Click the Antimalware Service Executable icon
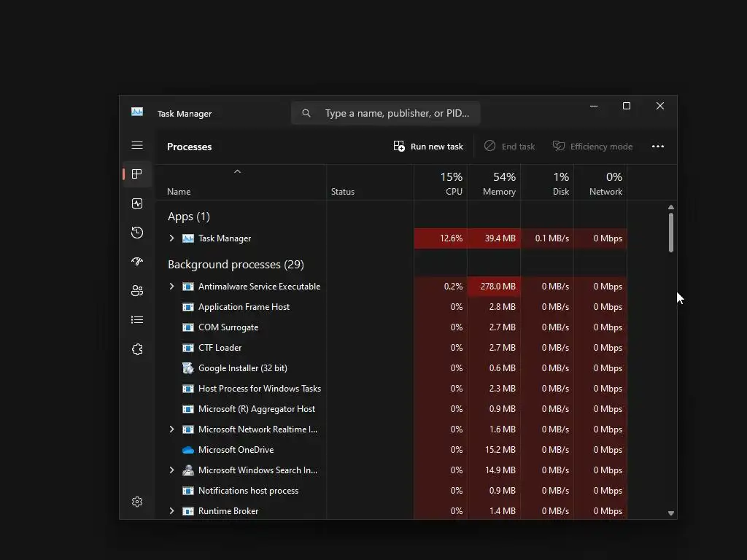Image resolution: width=747 pixels, height=560 pixels. 188,287
